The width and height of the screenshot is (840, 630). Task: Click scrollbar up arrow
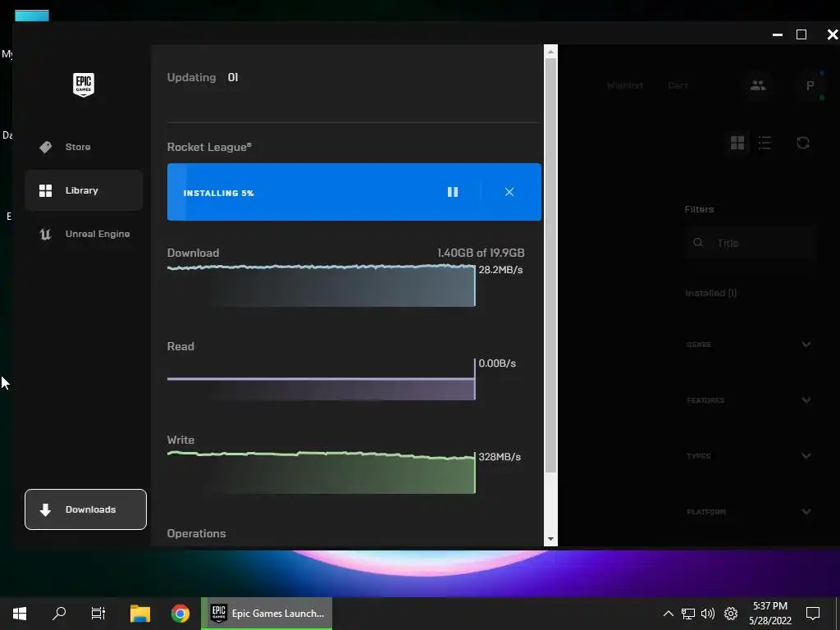550,52
